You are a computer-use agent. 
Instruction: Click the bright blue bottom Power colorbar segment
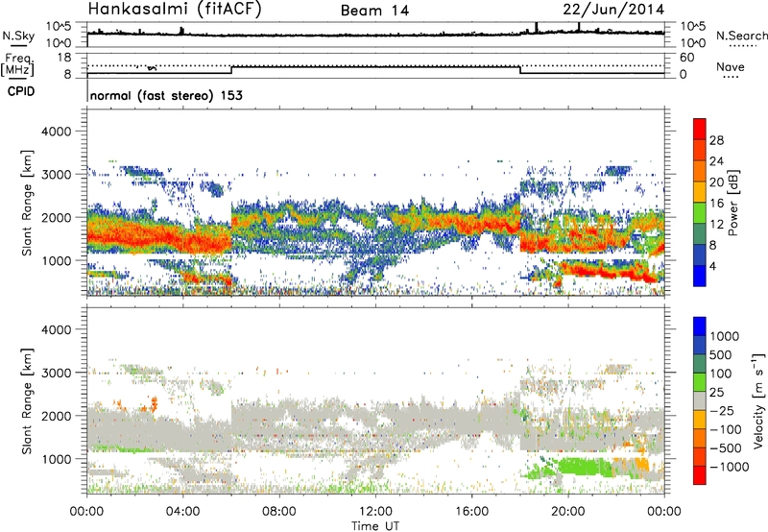[700, 276]
